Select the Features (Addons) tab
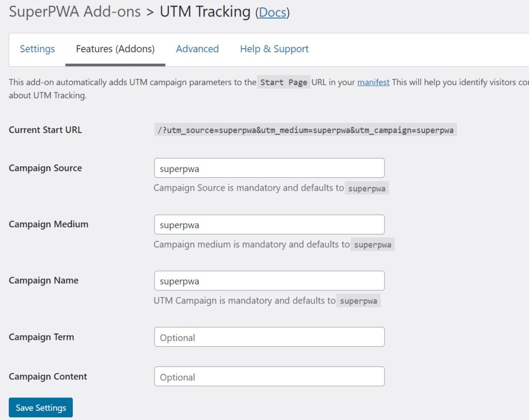Image resolution: width=529 pixels, height=420 pixels. point(115,49)
